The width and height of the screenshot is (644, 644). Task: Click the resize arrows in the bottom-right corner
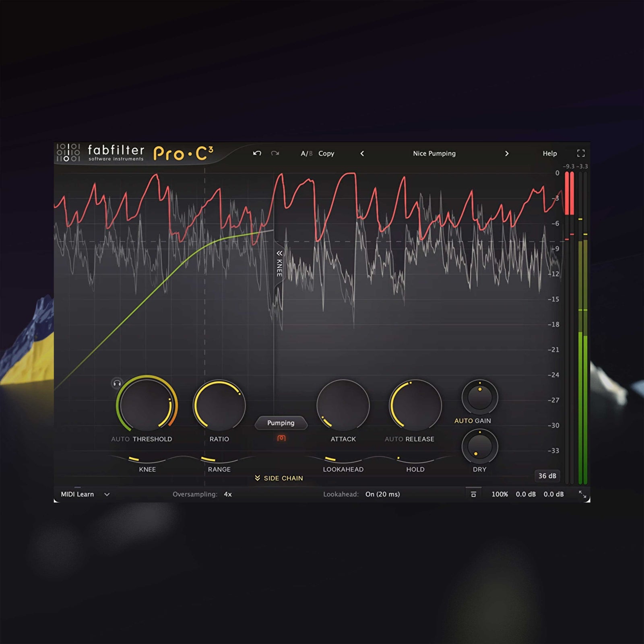tap(584, 494)
